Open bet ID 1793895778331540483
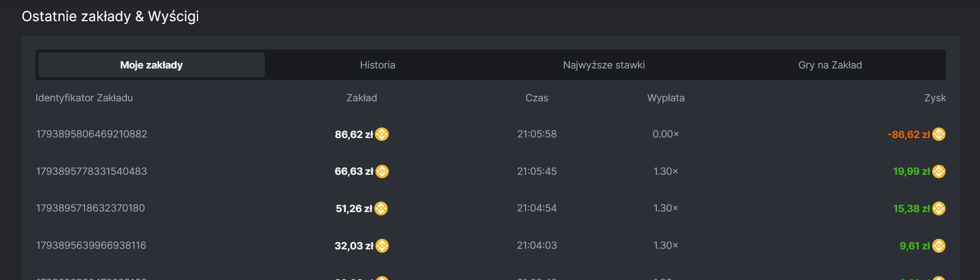This screenshot has height=280, width=980. pos(92,171)
